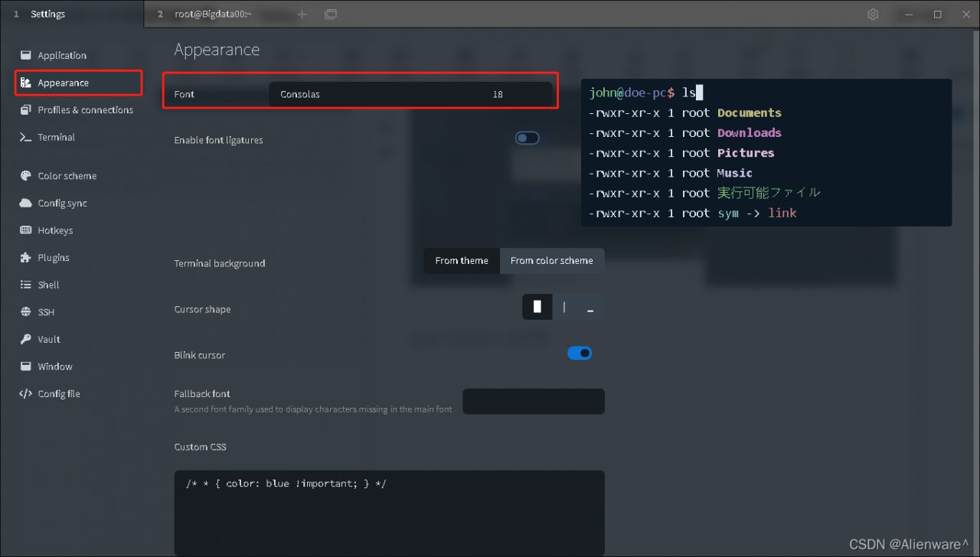Open the Shell section label

[x=48, y=285]
